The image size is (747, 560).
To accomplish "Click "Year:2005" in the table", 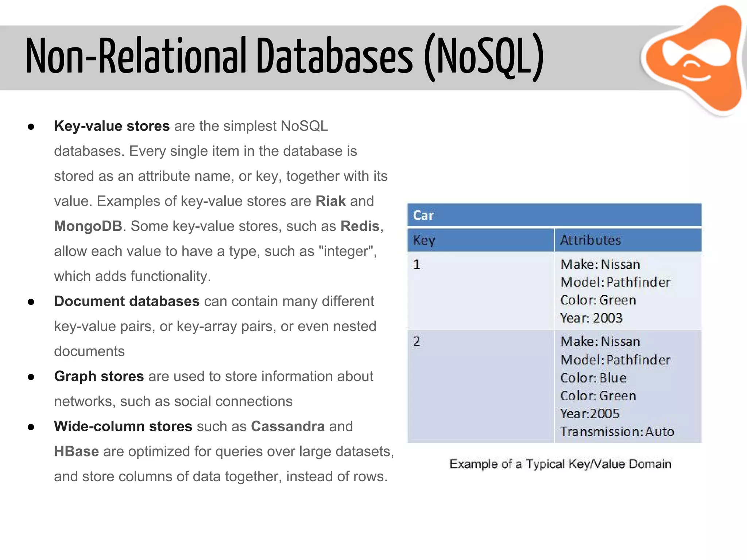I will pos(590,413).
